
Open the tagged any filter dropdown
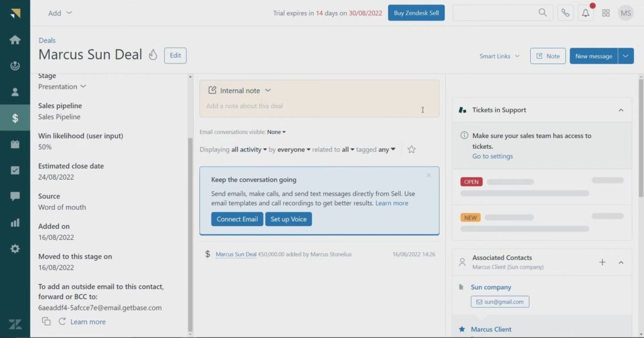pyautogui.click(x=387, y=150)
